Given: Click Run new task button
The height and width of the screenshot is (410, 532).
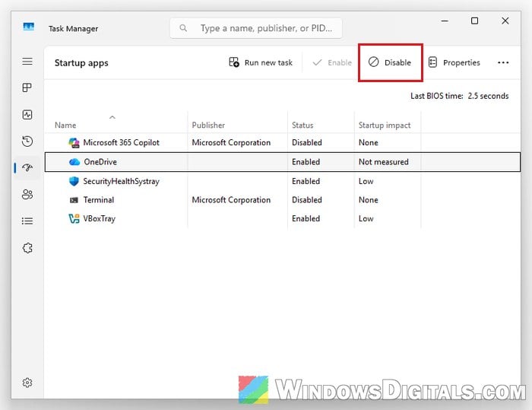Looking at the screenshot, I should click(x=261, y=62).
